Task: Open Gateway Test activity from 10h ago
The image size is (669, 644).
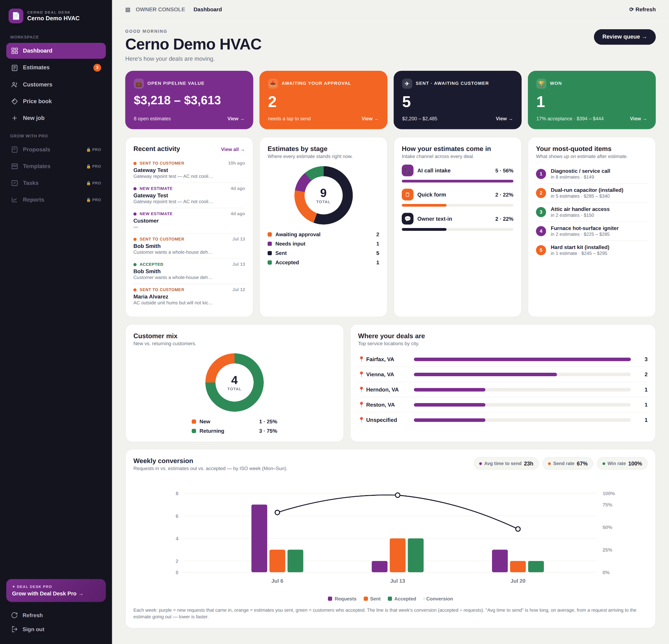Action: pyautogui.click(x=189, y=170)
